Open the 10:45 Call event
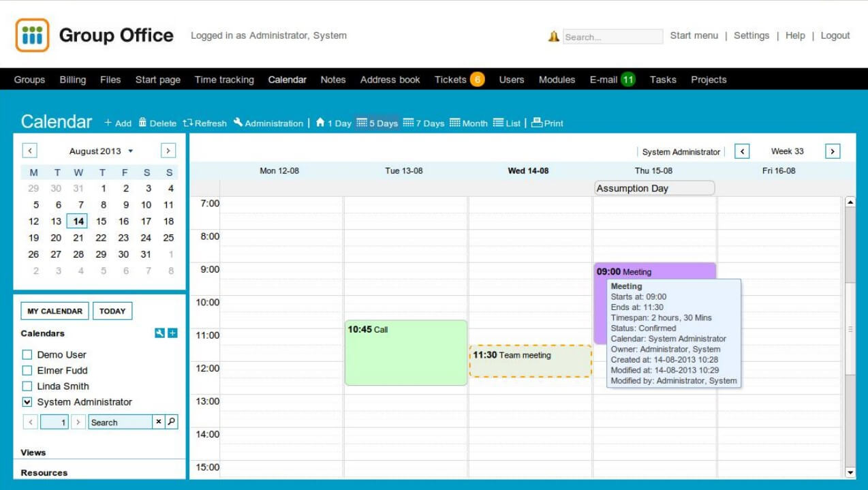The height and width of the screenshot is (490, 868). coord(406,353)
